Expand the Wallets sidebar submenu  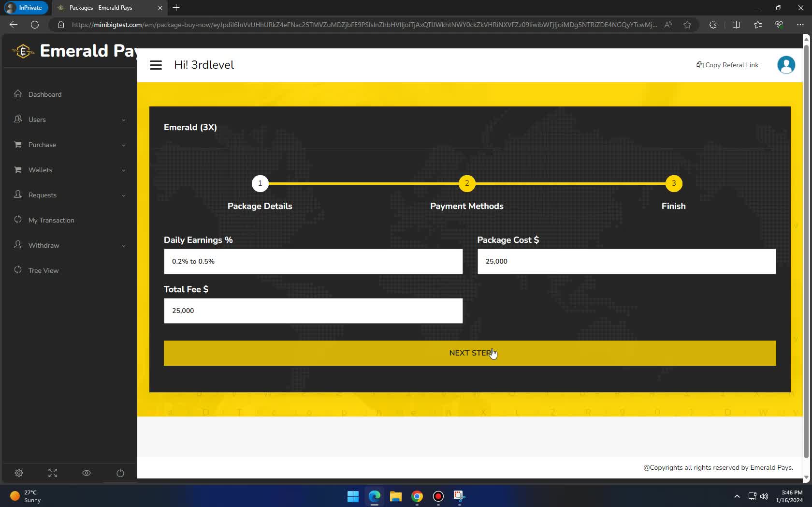[x=69, y=170]
